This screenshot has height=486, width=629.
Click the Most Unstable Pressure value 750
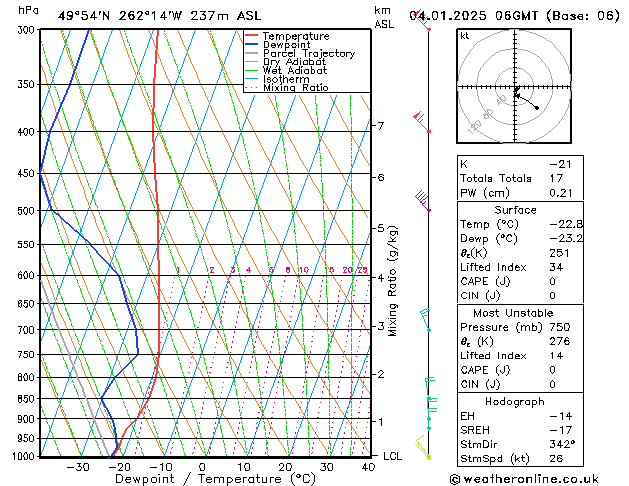tap(560, 327)
